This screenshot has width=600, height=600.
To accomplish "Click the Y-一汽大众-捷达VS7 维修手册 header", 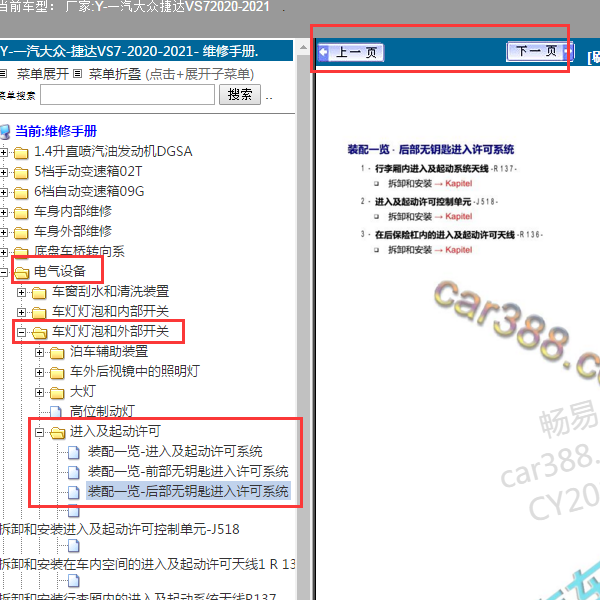I will click(146, 51).
